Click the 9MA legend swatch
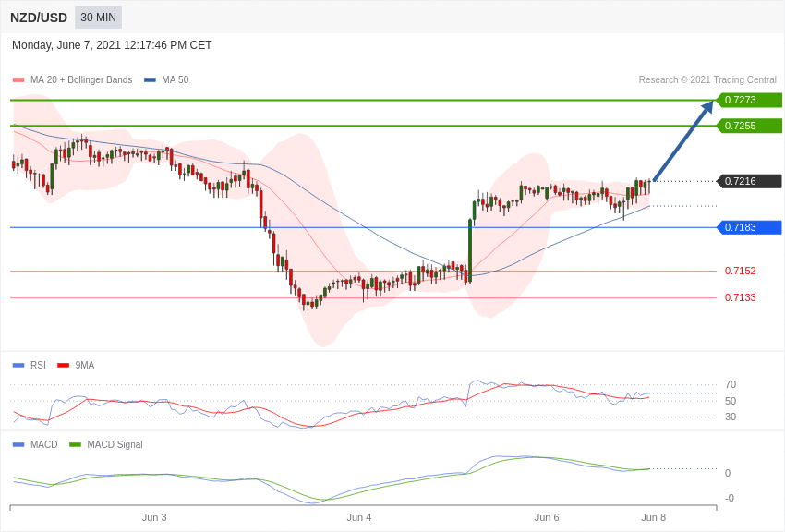Viewport: 785px width, 532px height. click(64, 366)
